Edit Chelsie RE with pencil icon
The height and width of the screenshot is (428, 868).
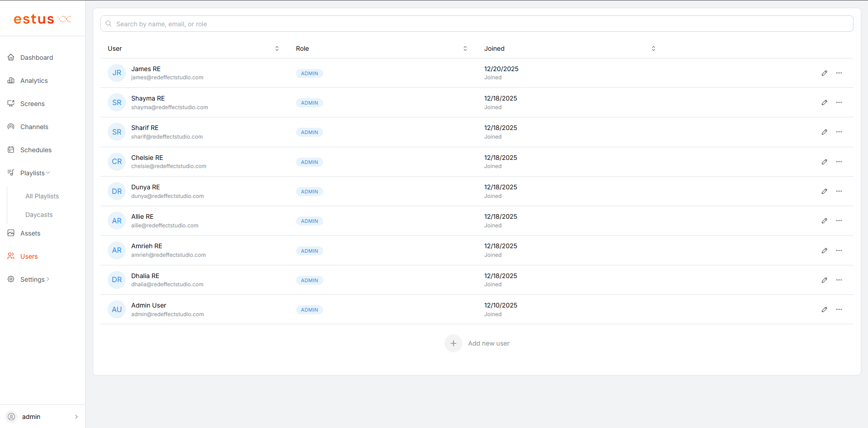tap(825, 162)
